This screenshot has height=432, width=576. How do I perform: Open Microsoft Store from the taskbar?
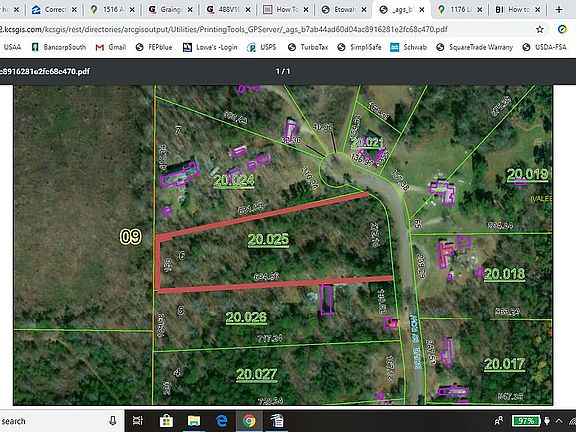(166, 421)
